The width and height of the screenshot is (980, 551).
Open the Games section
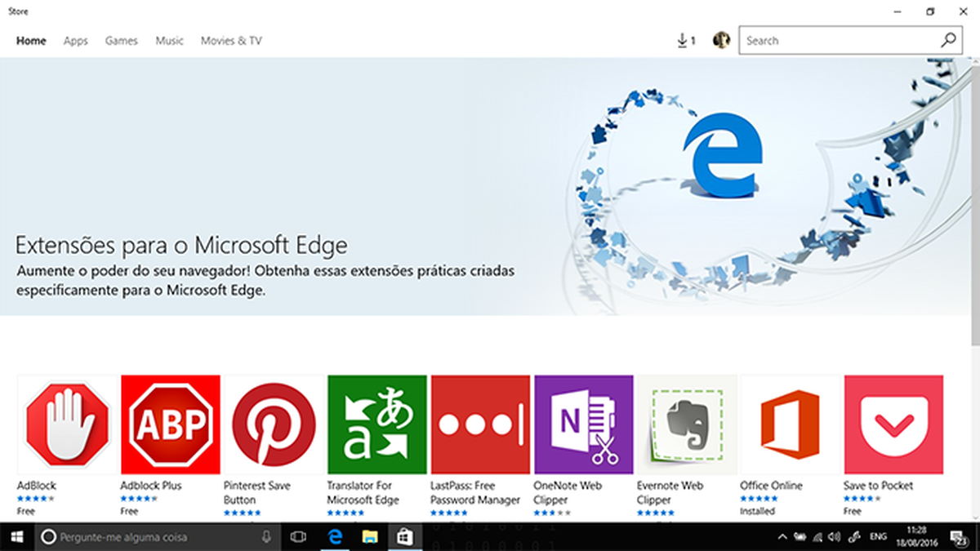121,40
